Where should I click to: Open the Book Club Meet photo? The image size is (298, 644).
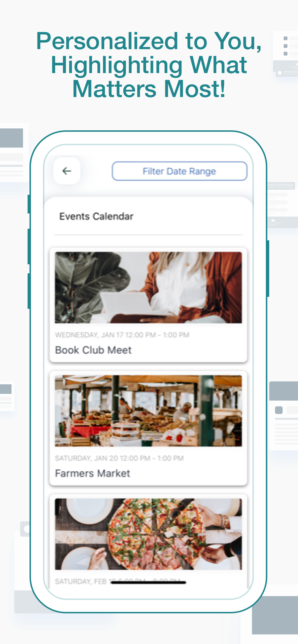[x=149, y=287]
